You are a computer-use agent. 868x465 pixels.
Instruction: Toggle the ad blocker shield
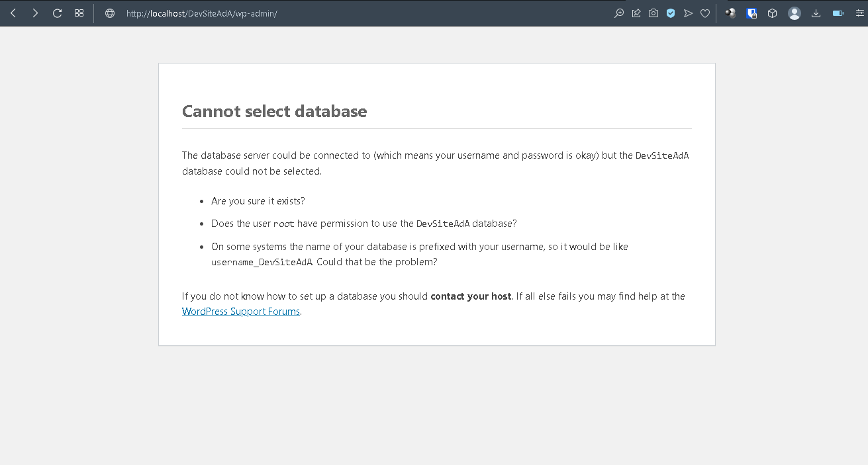(x=671, y=13)
